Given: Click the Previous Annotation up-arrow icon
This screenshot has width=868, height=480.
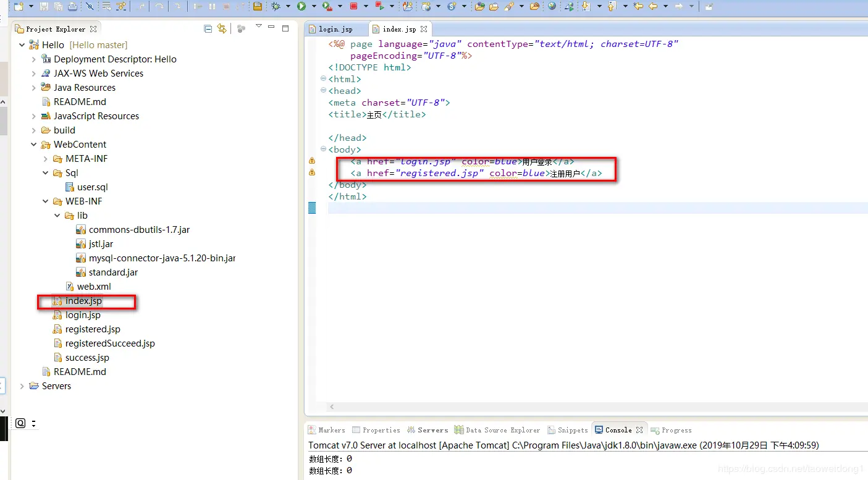Looking at the screenshot, I should tap(612, 6).
